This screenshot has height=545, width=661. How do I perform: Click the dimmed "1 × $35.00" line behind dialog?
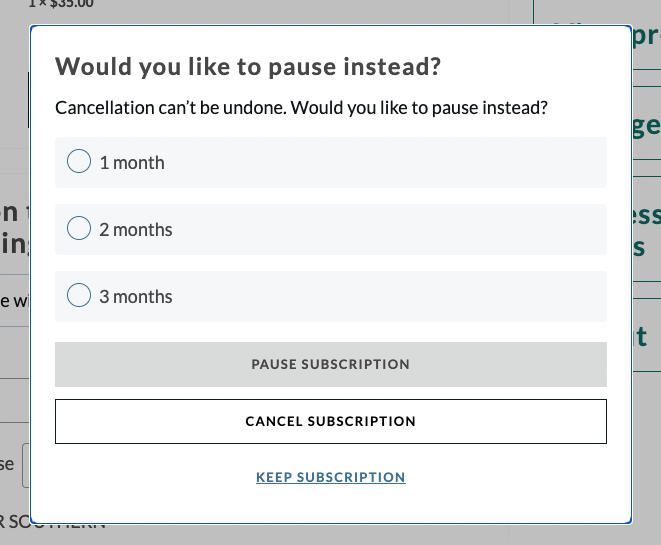60,5
